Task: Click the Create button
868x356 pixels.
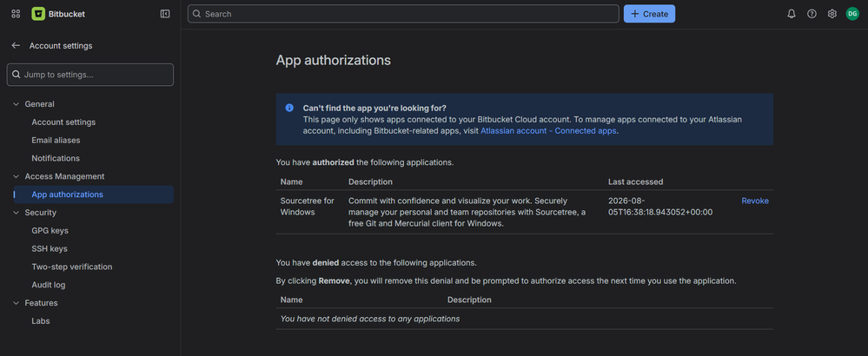Action: pos(649,14)
